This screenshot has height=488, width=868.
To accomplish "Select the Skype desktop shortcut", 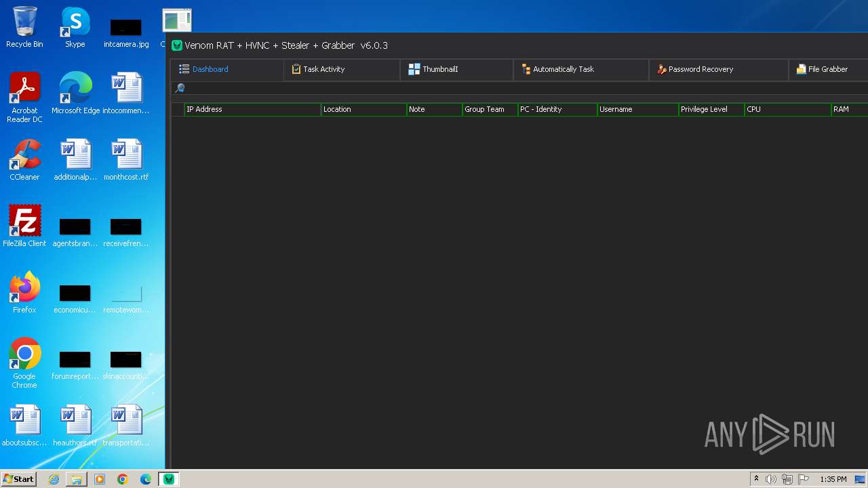I will pyautogui.click(x=75, y=28).
